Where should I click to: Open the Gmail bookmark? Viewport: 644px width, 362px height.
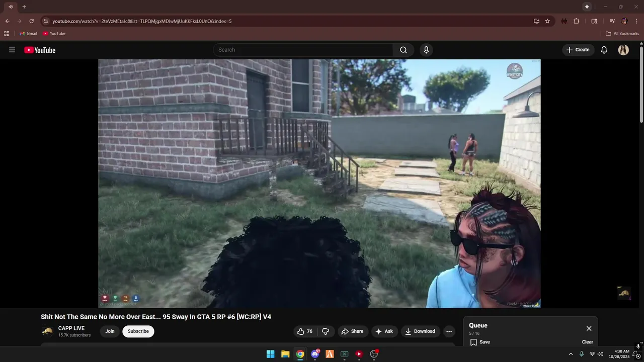(x=29, y=33)
